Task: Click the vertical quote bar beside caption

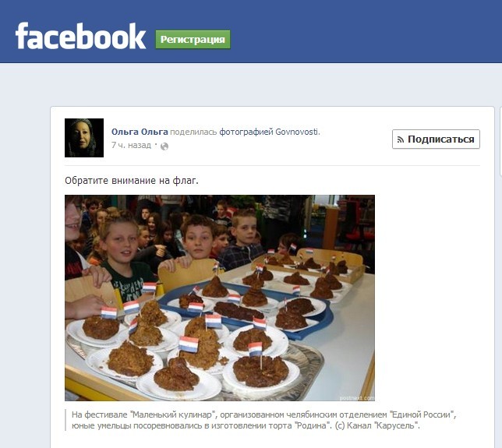Action: pyautogui.click(x=65, y=420)
